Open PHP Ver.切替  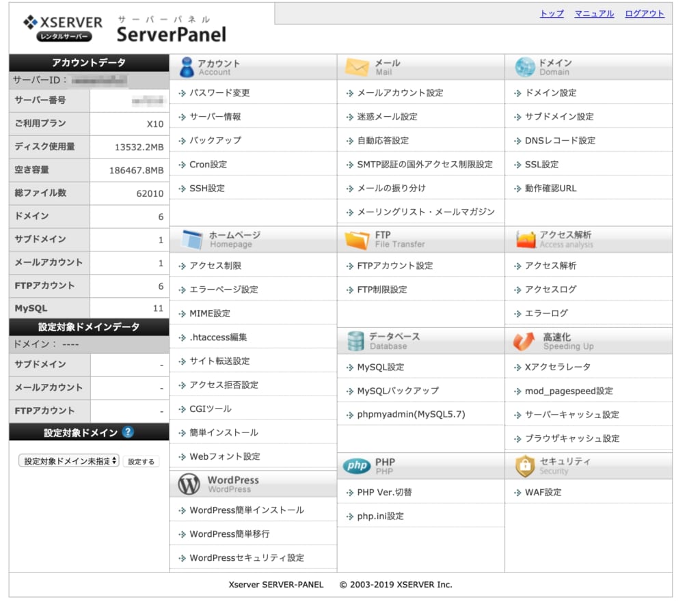(384, 493)
